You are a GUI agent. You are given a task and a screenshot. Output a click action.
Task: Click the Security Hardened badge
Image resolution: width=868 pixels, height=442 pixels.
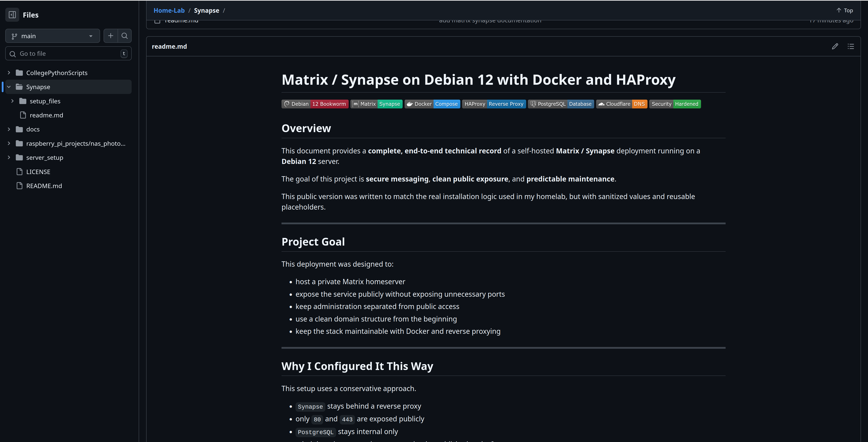pos(675,104)
